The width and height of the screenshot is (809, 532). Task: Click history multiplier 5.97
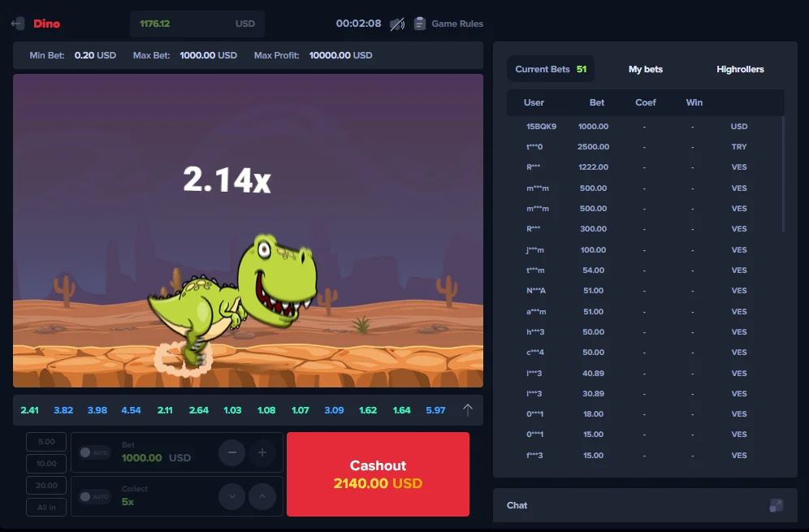point(435,410)
